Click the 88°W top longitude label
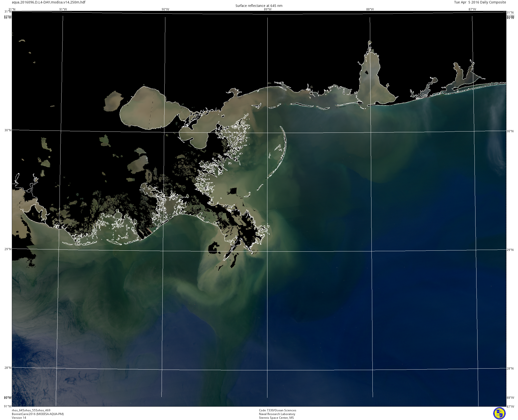The image size is (518, 420). [x=370, y=9]
